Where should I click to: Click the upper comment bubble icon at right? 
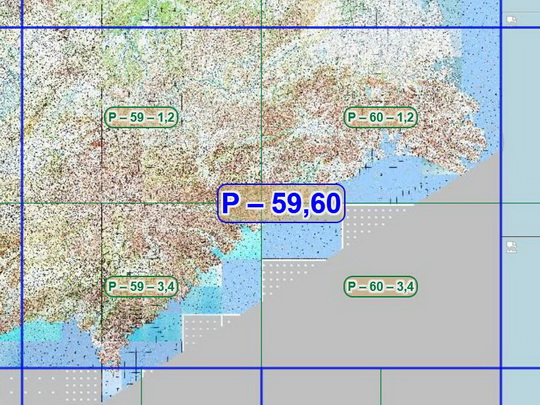[511, 20]
